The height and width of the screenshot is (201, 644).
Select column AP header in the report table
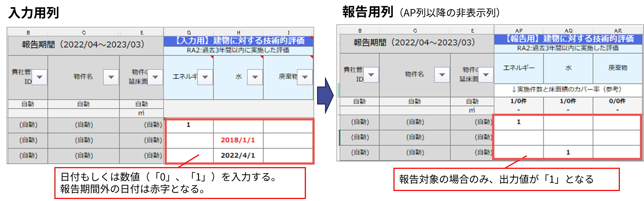(519, 30)
